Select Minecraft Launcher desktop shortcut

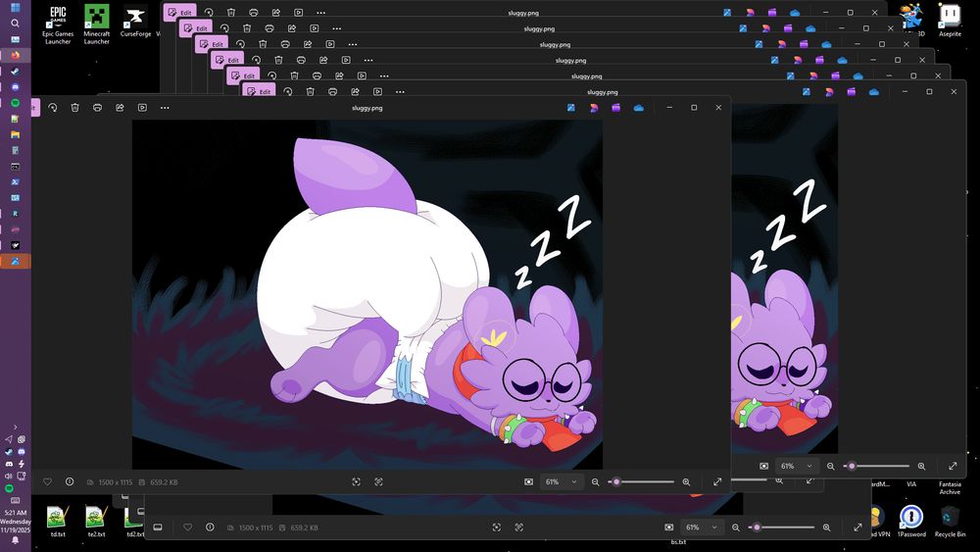click(x=97, y=25)
